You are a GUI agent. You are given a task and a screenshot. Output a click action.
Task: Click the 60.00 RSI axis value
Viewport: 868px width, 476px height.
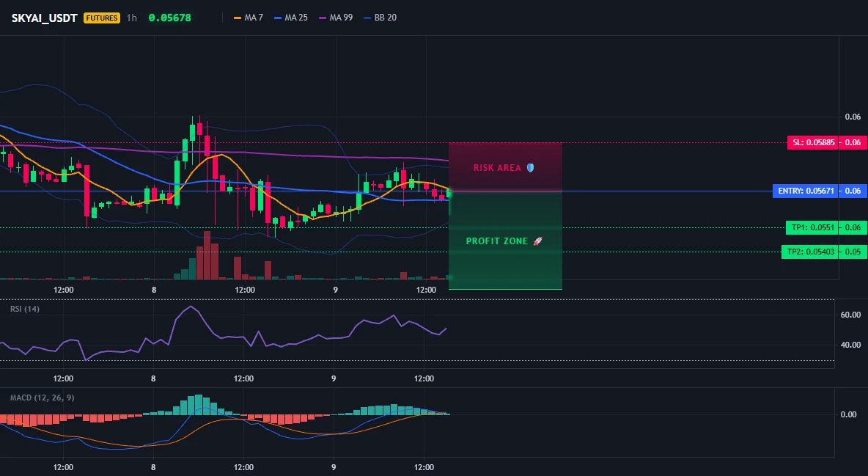[850, 315]
